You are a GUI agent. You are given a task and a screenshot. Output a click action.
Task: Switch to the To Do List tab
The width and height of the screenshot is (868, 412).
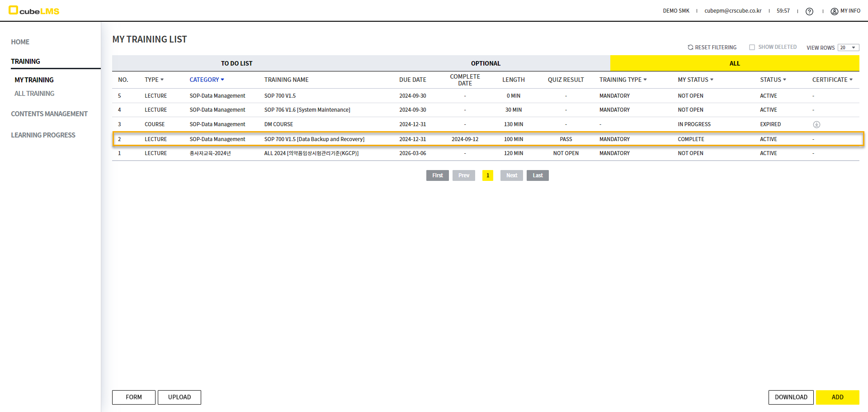pyautogui.click(x=236, y=63)
